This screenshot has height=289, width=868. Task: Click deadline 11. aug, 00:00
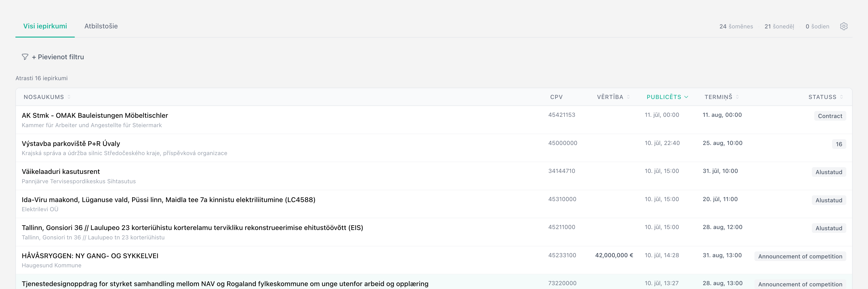722,115
